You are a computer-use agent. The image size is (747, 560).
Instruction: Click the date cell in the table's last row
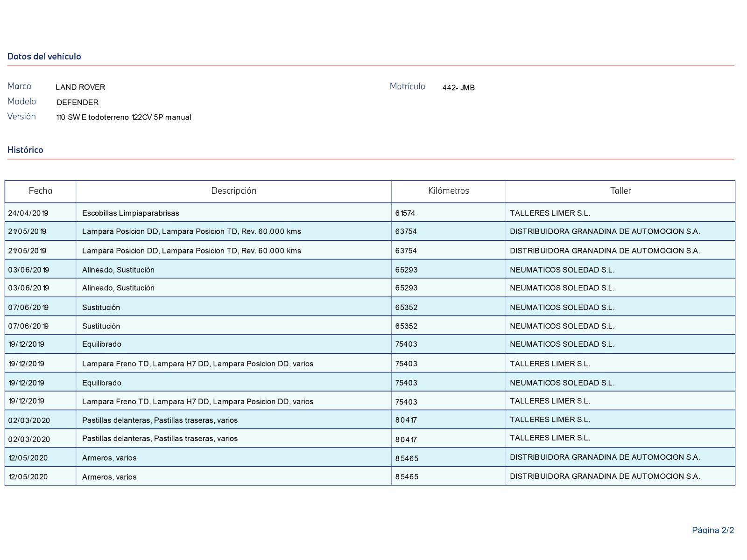pyautogui.click(x=28, y=477)
